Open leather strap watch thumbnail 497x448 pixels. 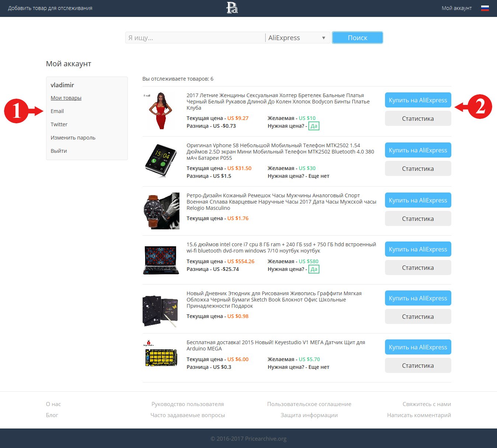click(161, 211)
